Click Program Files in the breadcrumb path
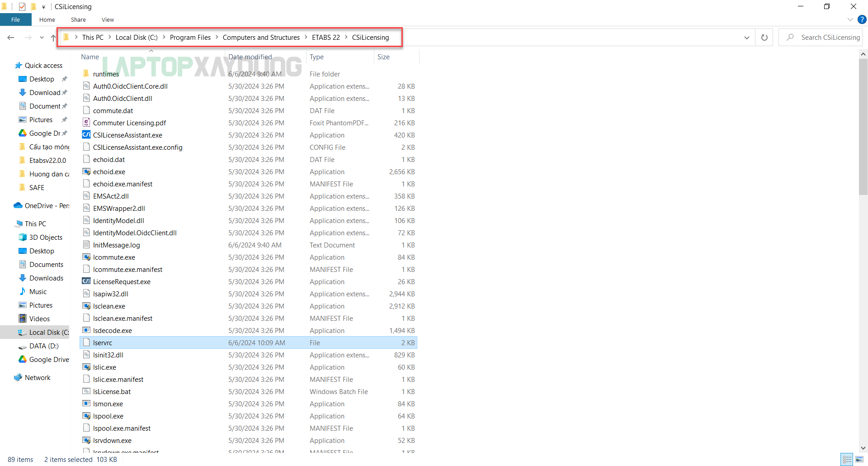 pyautogui.click(x=190, y=38)
